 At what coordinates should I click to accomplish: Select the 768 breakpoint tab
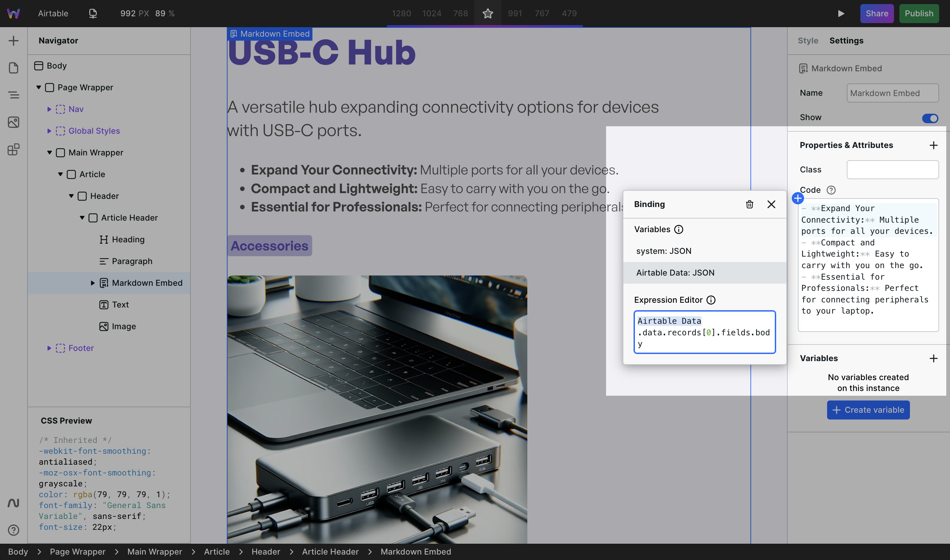click(x=460, y=14)
